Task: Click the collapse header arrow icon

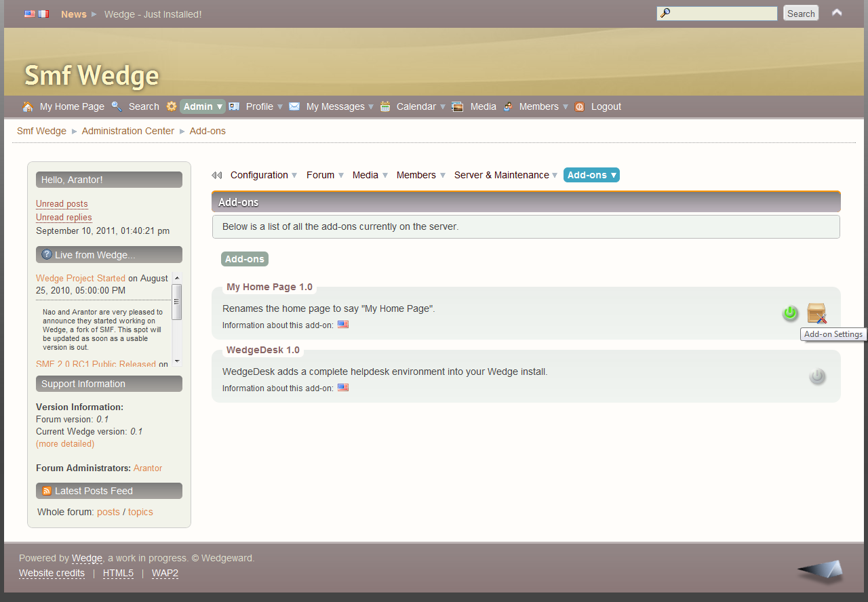Action: [837, 13]
